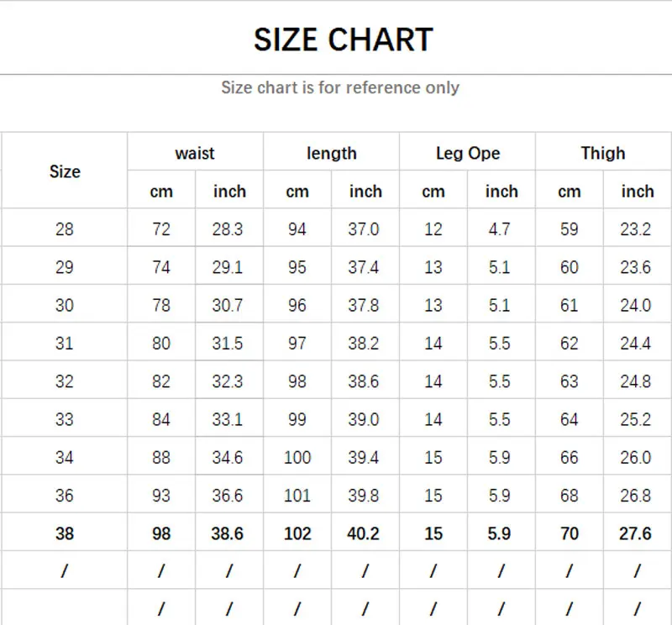Click the 'waist' column header
Viewport: 672px width, 625px height.
195,153
